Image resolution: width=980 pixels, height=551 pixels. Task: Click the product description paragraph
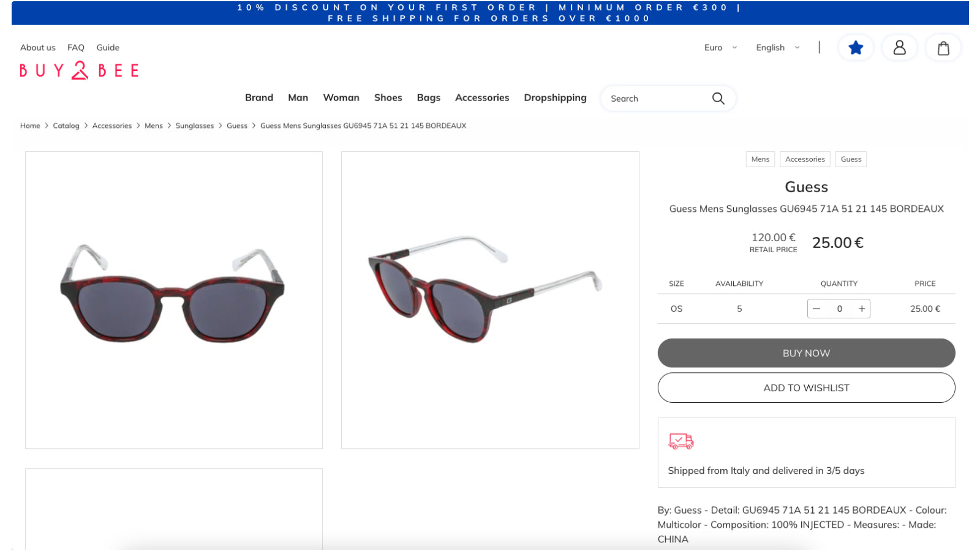(x=804, y=525)
